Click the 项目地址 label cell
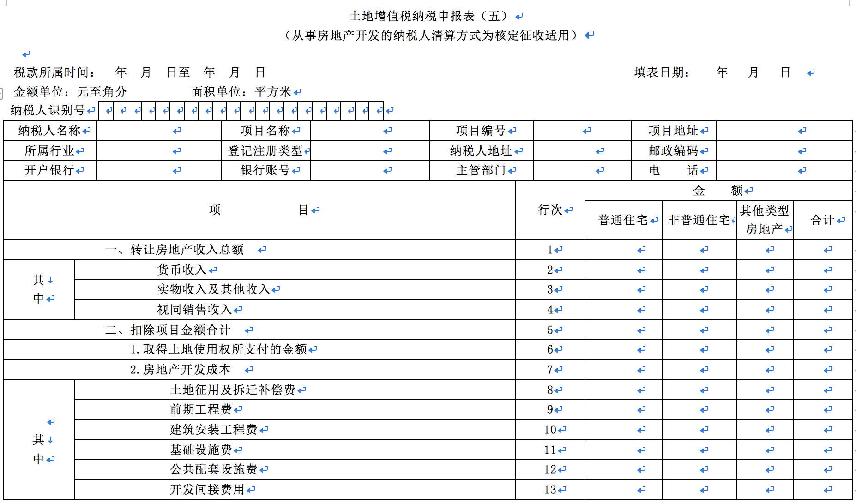The height and width of the screenshot is (504, 856). click(x=674, y=131)
